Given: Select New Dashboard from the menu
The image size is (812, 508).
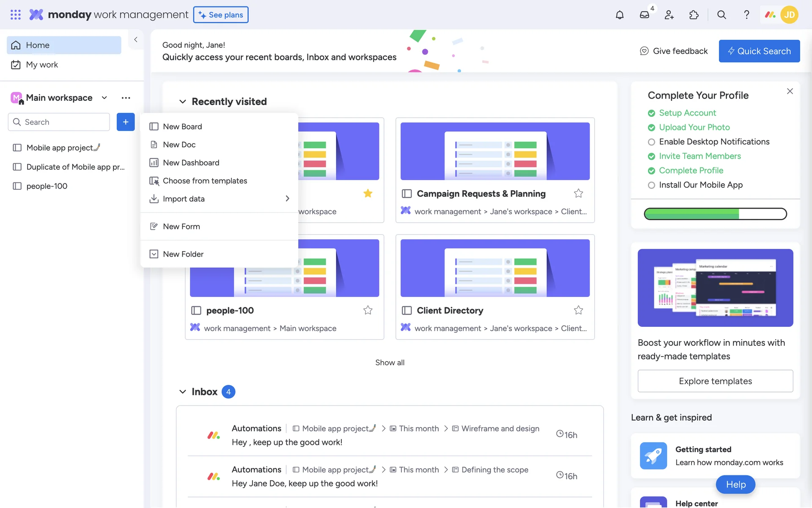Looking at the screenshot, I should (191, 163).
